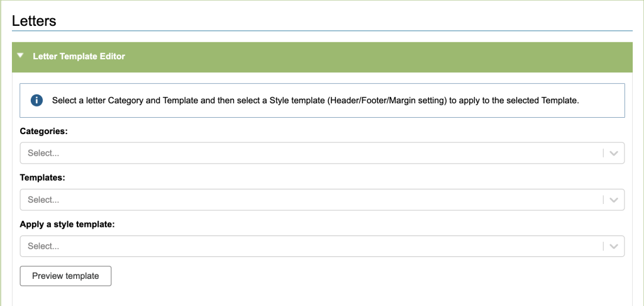Image resolution: width=644 pixels, height=306 pixels.
Task: Click the Templates field label
Action: pos(43,178)
